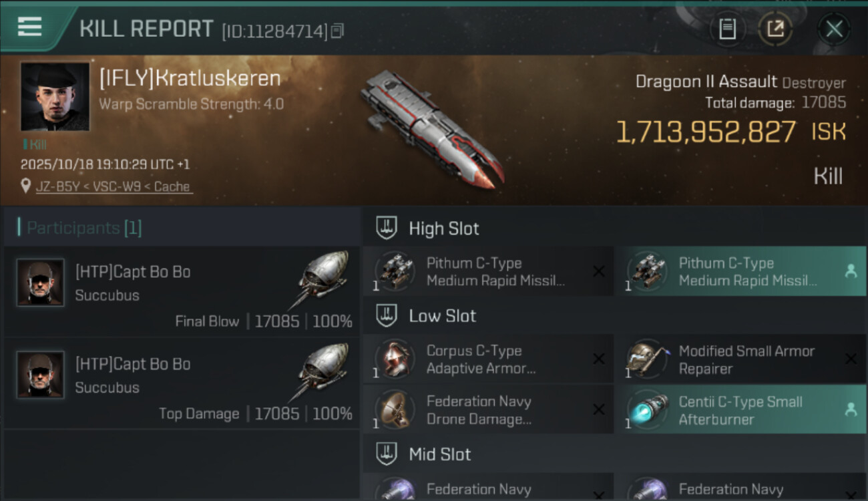Screen dimensions: 868x501
Task: Close the kill report window
Action: click(834, 29)
